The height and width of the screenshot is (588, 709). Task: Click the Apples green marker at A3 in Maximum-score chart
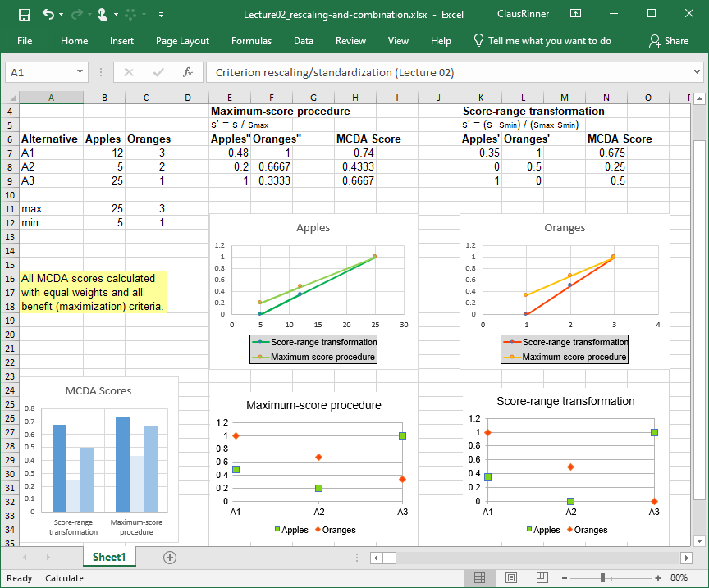[402, 435]
